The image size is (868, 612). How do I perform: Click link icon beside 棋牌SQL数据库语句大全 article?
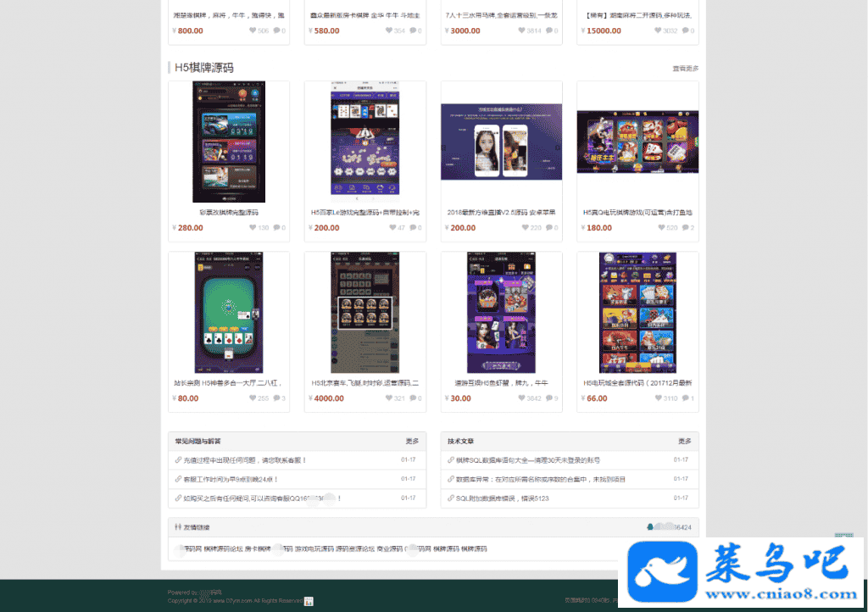450,460
